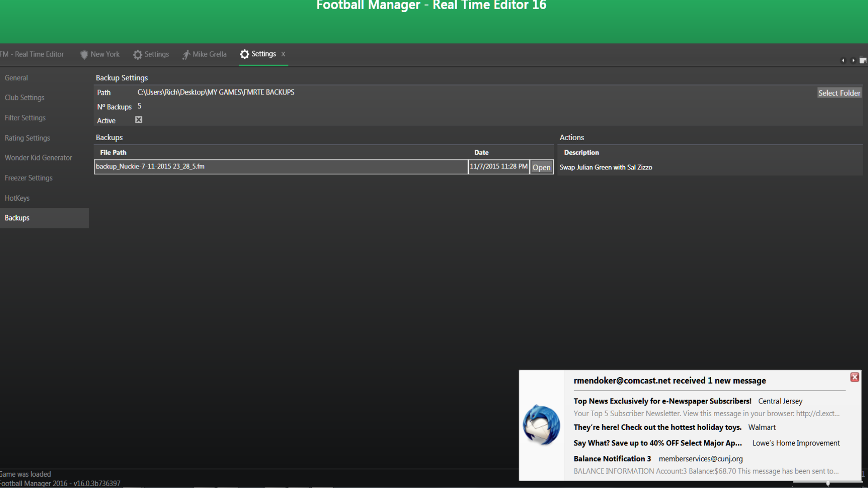Open Rating Settings in the sidebar

[x=44, y=138]
